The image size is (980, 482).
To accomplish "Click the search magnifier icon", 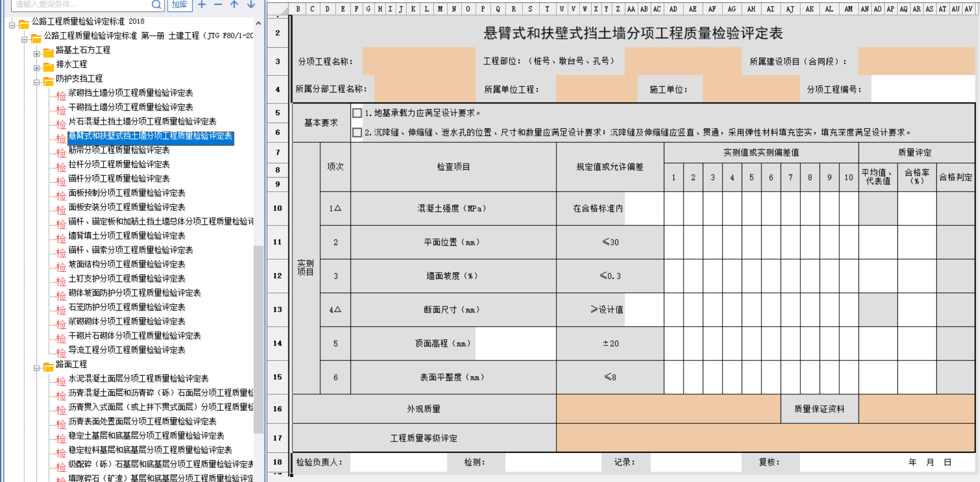I will click(x=157, y=5).
